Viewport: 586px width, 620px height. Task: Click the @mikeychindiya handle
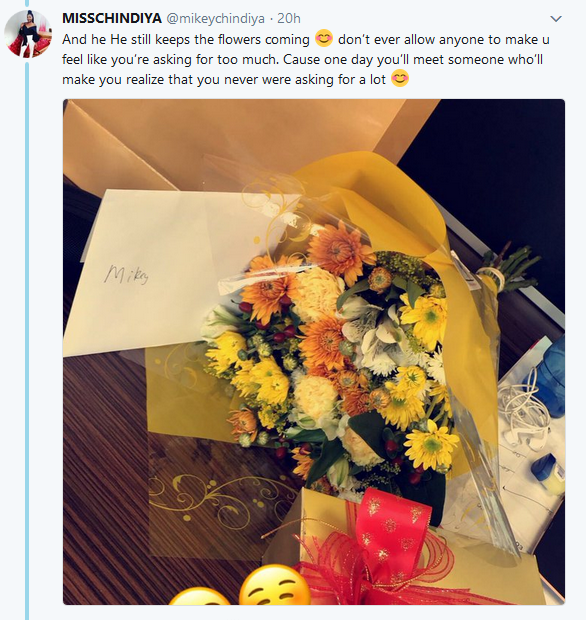(x=215, y=19)
